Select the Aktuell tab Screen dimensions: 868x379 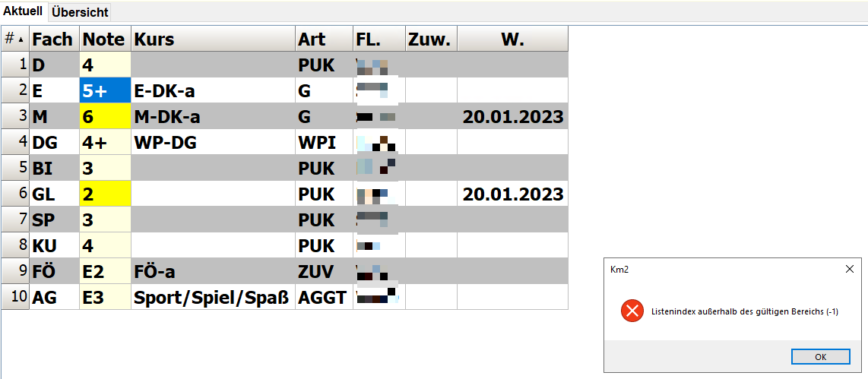(x=24, y=11)
